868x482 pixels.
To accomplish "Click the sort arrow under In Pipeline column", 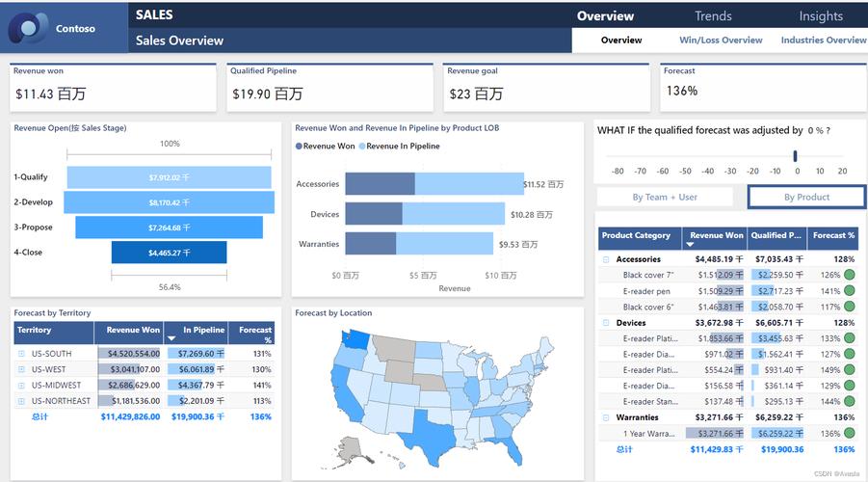I will 171,339.
